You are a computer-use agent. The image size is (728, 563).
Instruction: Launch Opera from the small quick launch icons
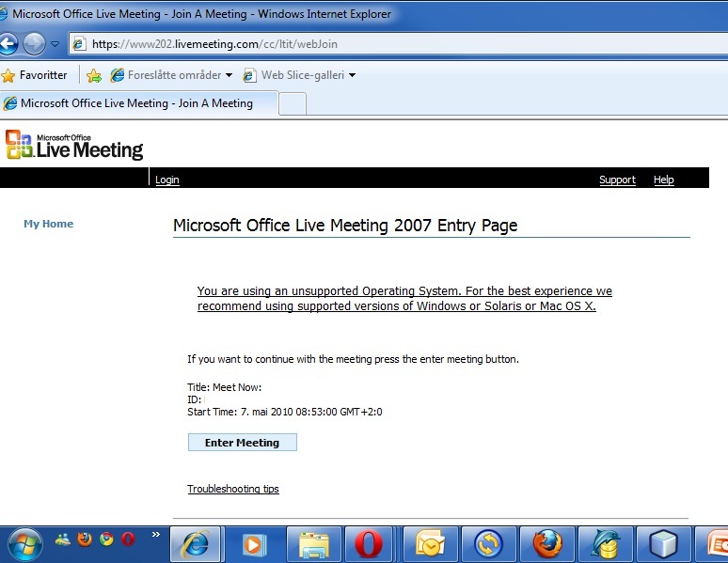128,539
